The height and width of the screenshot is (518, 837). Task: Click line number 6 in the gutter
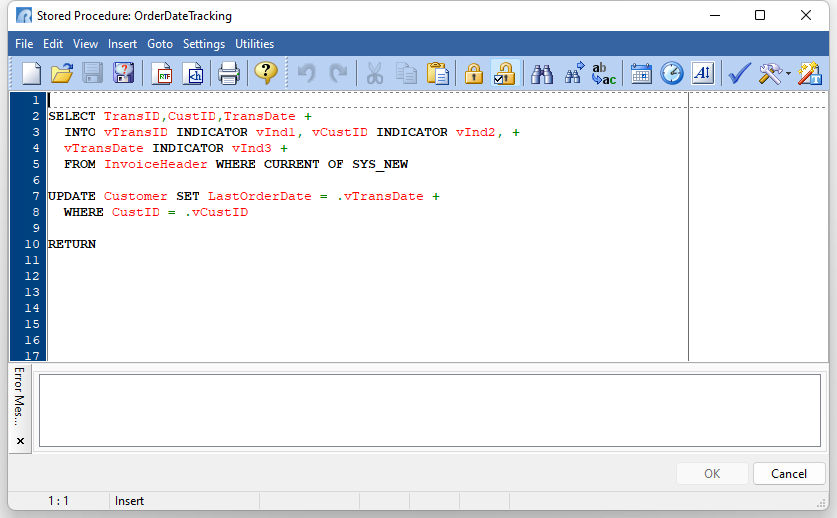tap(36, 180)
